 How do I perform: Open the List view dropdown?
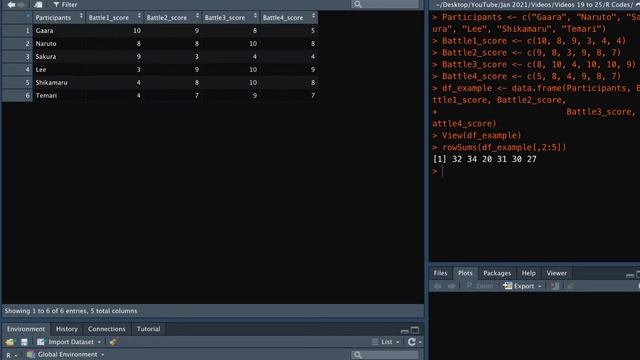tap(386, 342)
